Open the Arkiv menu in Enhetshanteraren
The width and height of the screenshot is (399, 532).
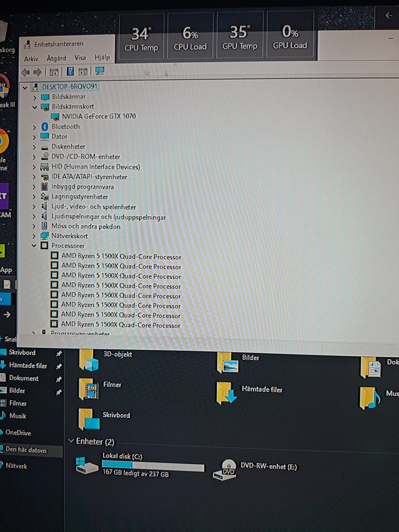(31, 59)
